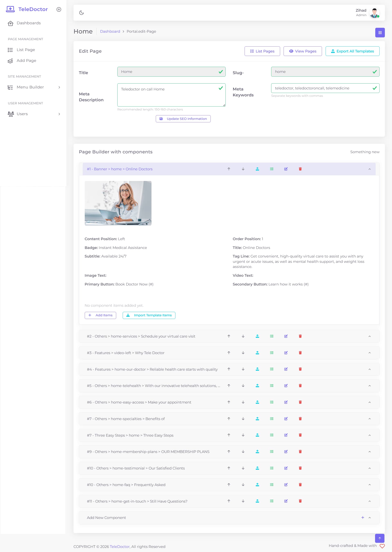This screenshot has width=392, height=552.
Task: Click plus icon in Add New Component
Action: pyautogui.click(x=363, y=517)
